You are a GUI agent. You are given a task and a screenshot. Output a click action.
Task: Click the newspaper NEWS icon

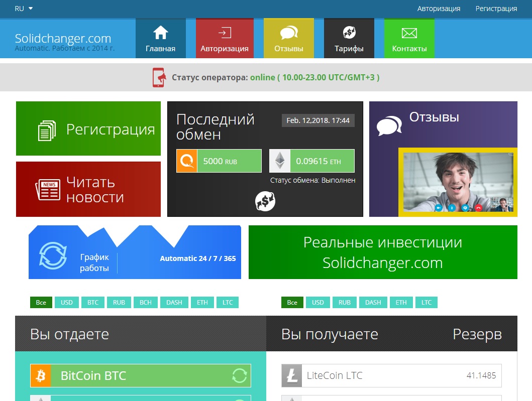(48, 190)
